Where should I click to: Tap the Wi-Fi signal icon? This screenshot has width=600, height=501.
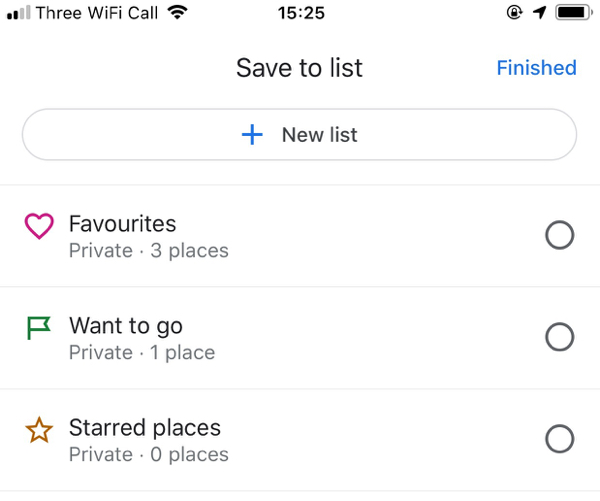(x=178, y=13)
